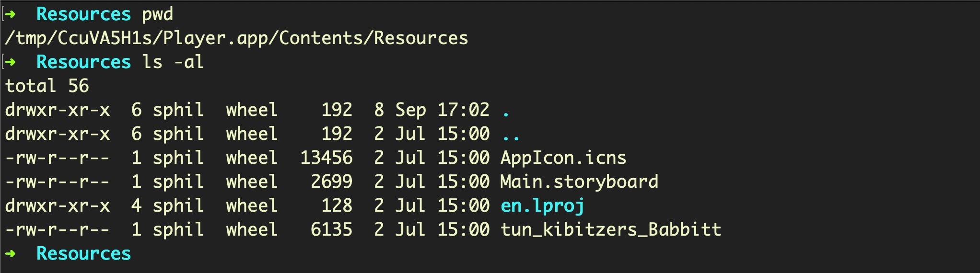
Task: Click the ls -al command text
Action: click(173, 62)
